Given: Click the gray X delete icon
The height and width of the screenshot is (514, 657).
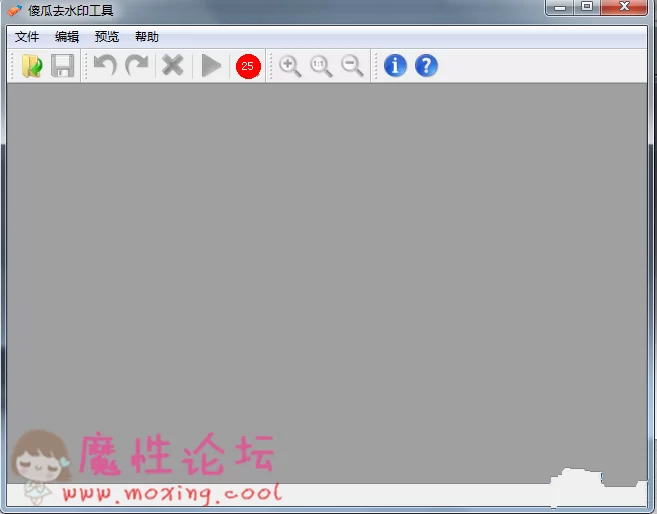Looking at the screenshot, I should [173, 66].
